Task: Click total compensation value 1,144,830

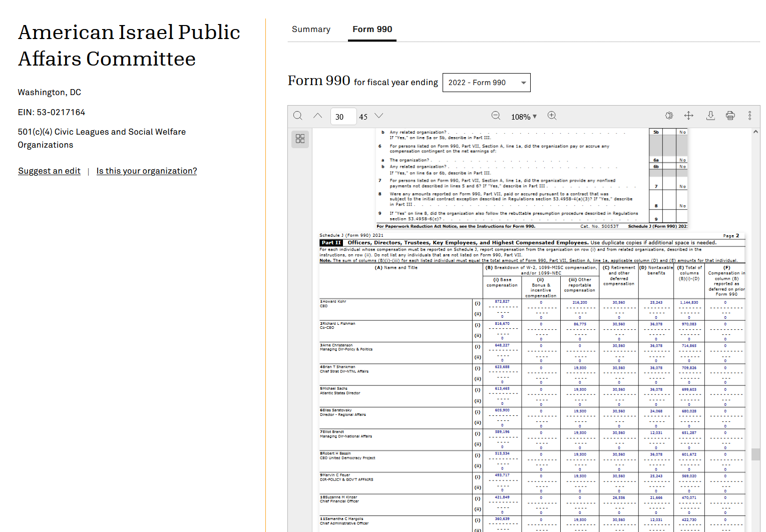Action: tap(689, 302)
